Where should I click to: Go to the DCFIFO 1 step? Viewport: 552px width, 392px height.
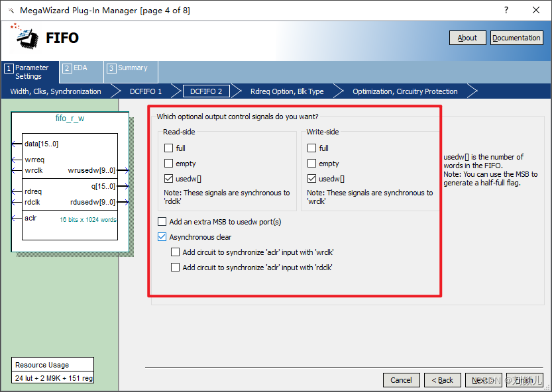(146, 91)
